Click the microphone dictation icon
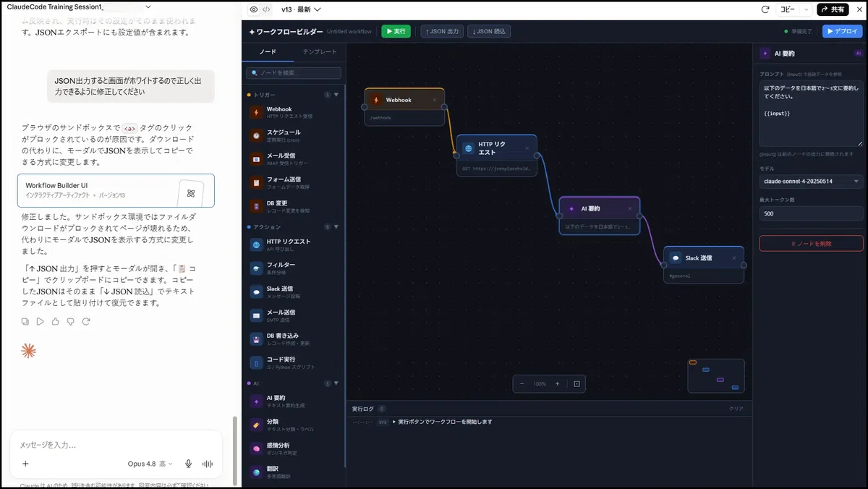Viewport: 868px width, 489px height. click(188, 464)
